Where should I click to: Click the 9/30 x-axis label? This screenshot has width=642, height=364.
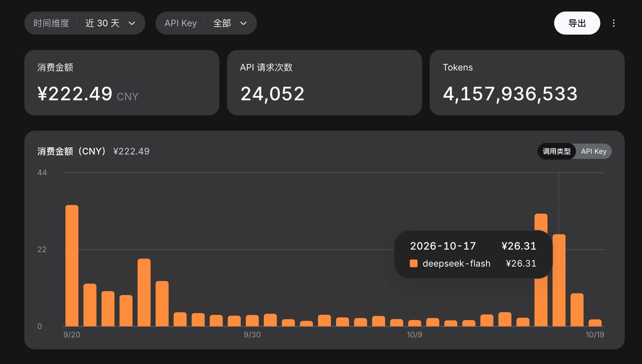pyautogui.click(x=252, y=335)
